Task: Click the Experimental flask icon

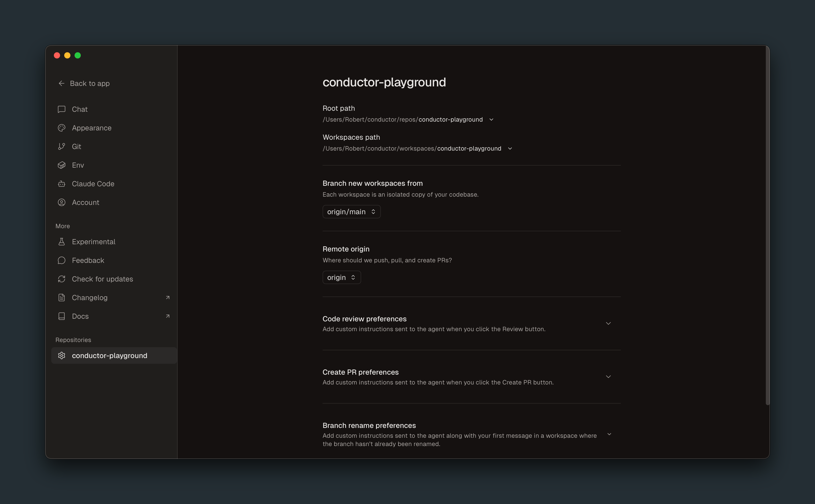Action: tap(62, 242)
